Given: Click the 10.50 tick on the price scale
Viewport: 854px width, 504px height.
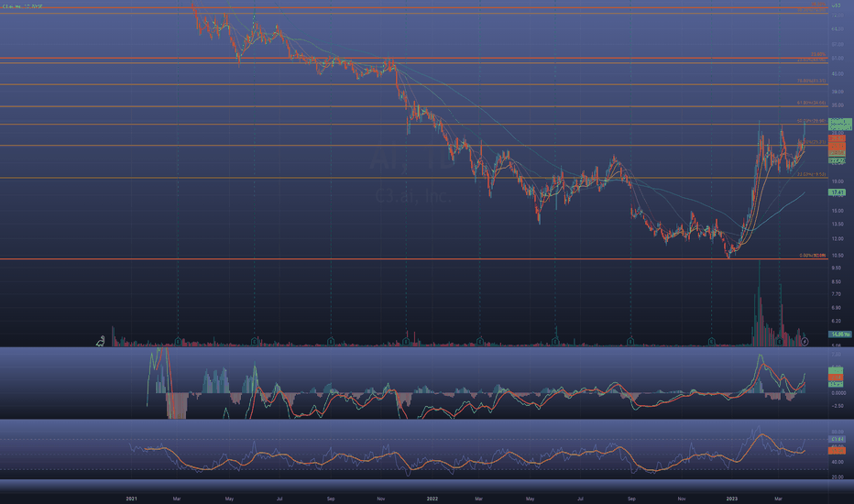Looking at the screenshot, I should [837, 255].
